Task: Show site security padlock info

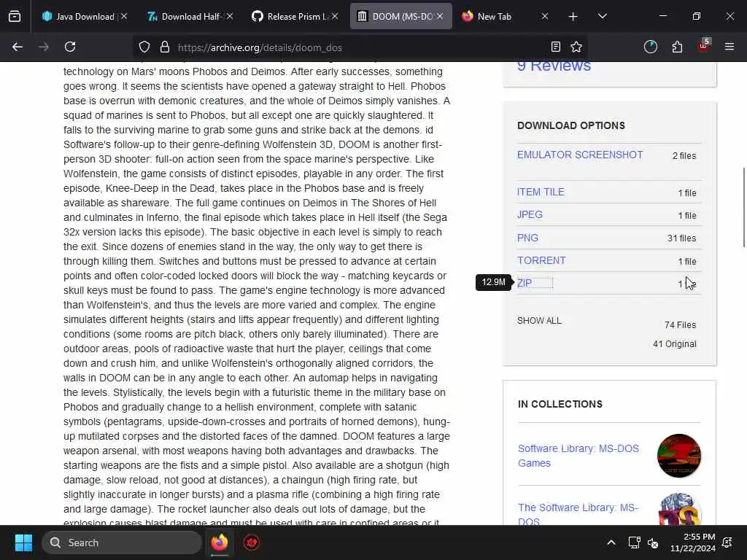Action: point(165,47)
